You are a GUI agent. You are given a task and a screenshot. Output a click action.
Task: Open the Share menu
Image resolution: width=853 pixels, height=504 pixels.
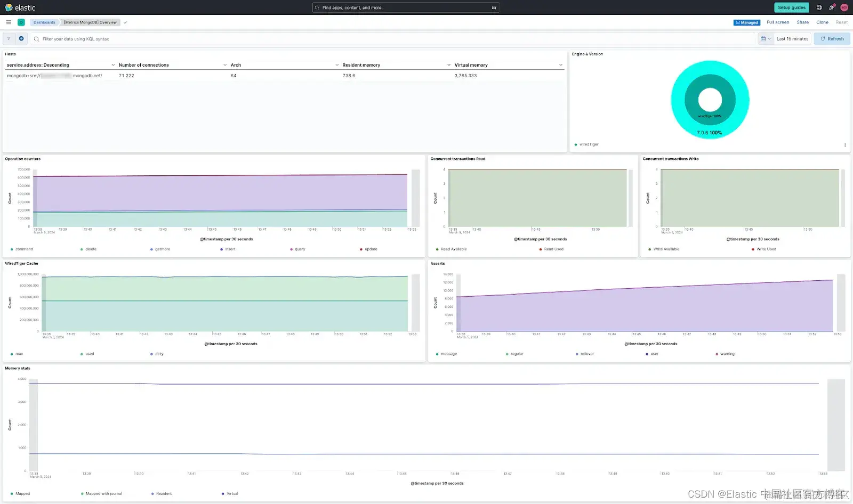pyautogui.click(x=802, y=22)
